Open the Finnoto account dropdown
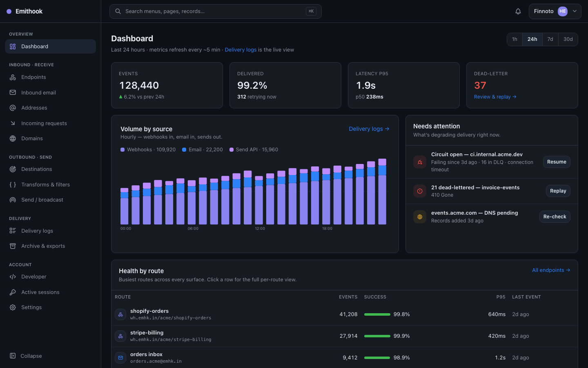The width and height of the screenshot is (588, 368). tap(555, 11)
